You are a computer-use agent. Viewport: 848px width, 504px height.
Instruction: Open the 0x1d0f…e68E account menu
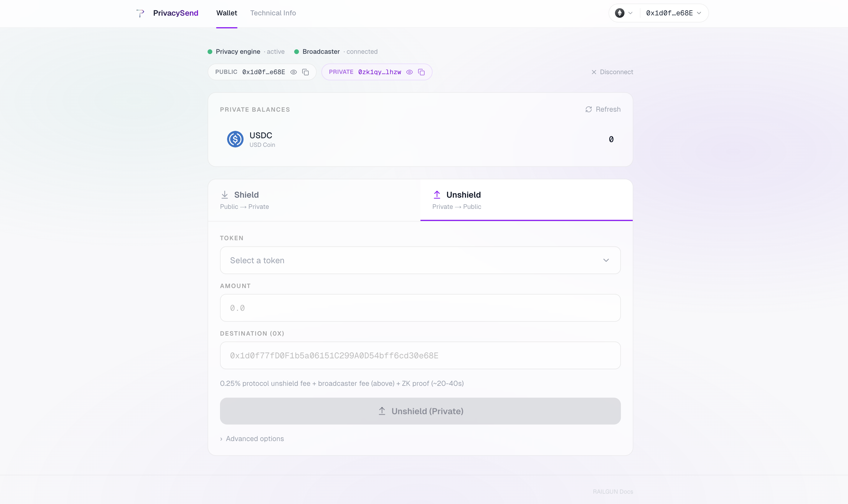click(x=673, y=13)
